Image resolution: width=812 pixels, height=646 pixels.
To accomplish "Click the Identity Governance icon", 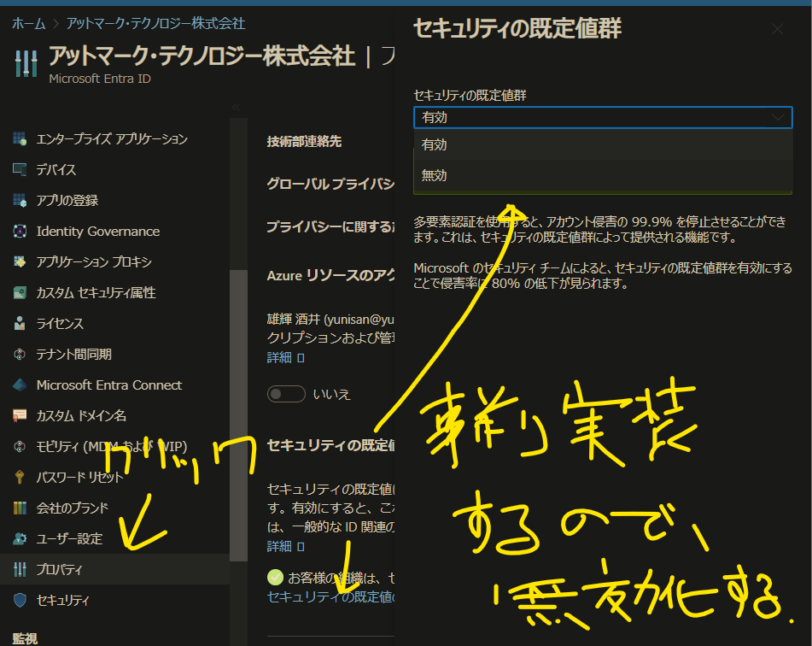I will pyautogui.click(x=20, y=232).
